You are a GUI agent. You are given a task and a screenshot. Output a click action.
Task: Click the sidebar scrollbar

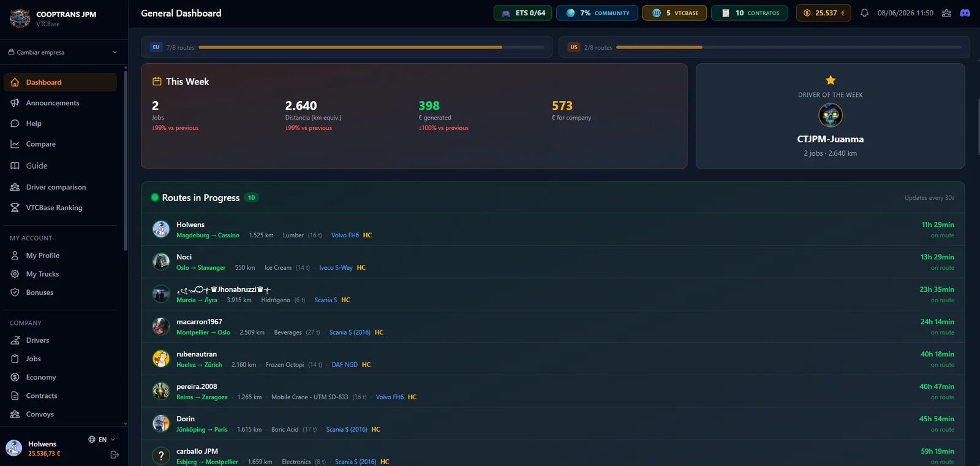click(126, 159)
